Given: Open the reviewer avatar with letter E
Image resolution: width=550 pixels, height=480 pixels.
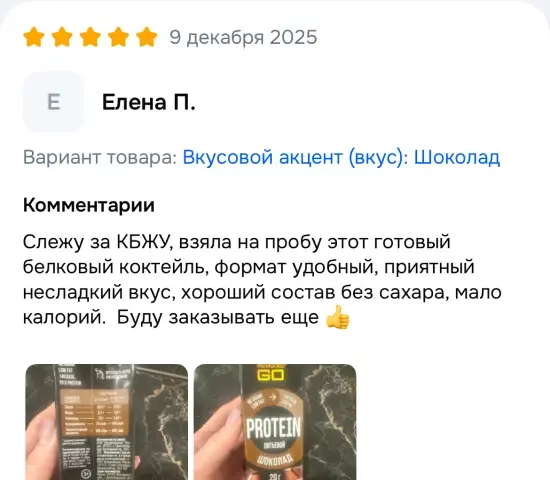Looking at the screenshot, I should coord(54,102).
